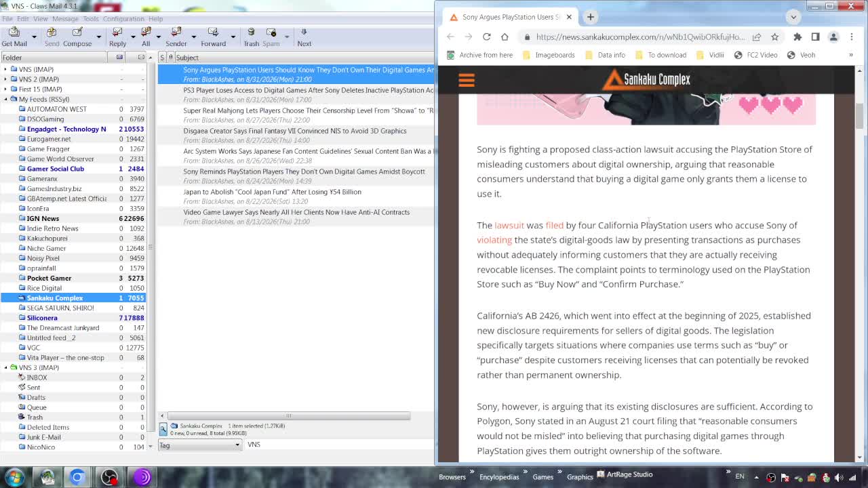This screenshot has height=488, width=868.
Task: Click the quick search magnifier icon
Action: tap(163, 429)
